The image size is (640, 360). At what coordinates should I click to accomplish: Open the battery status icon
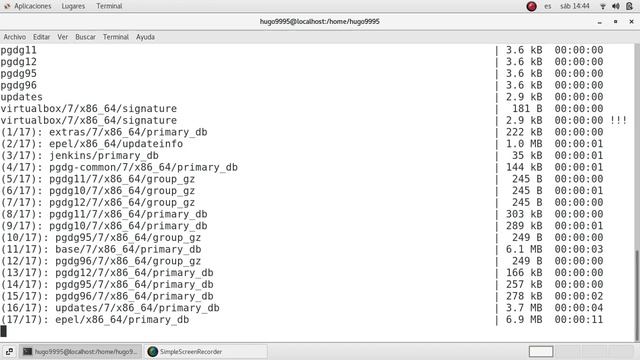629,6
